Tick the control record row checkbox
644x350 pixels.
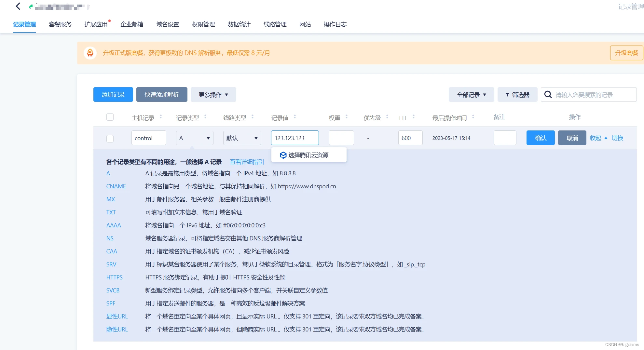click(110, 139)
